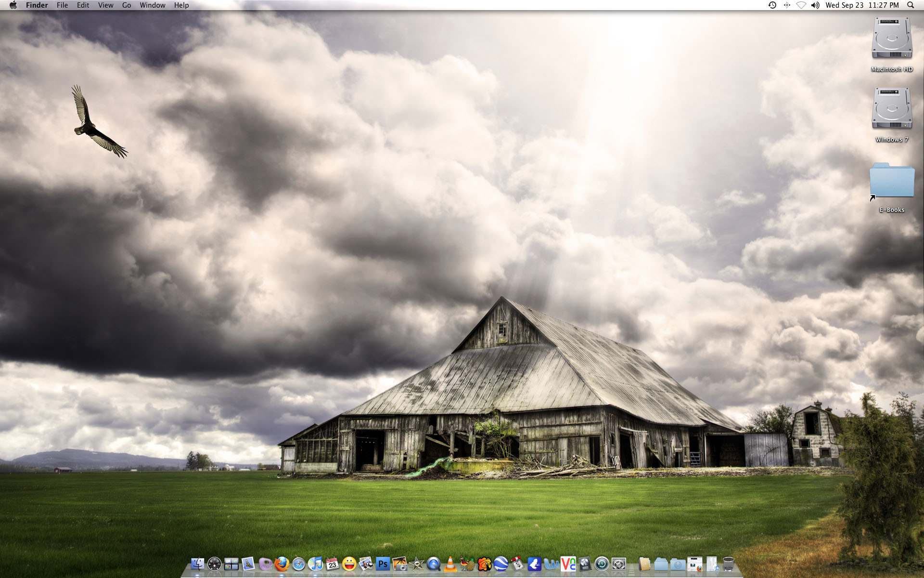Launch Transmission from the Dock

[517, 564]
